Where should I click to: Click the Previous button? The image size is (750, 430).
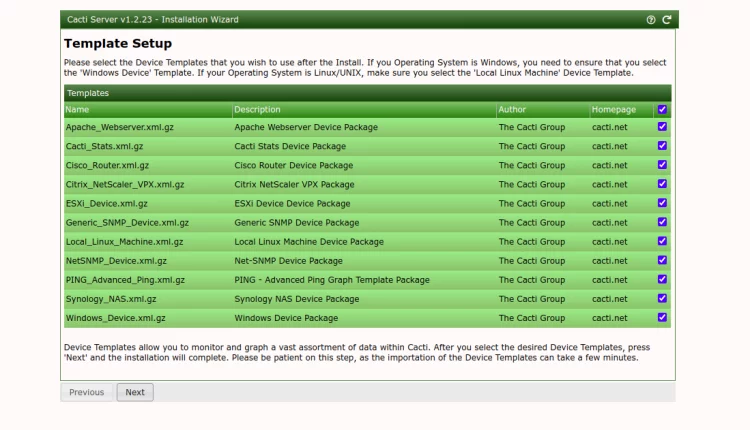tap(86, 392)
